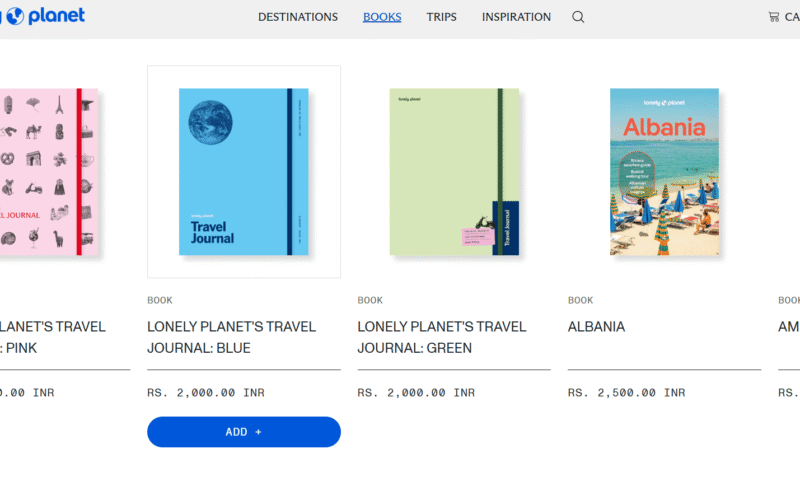
Task: Click the partially visible book title at far right
Action: point(789,327)
